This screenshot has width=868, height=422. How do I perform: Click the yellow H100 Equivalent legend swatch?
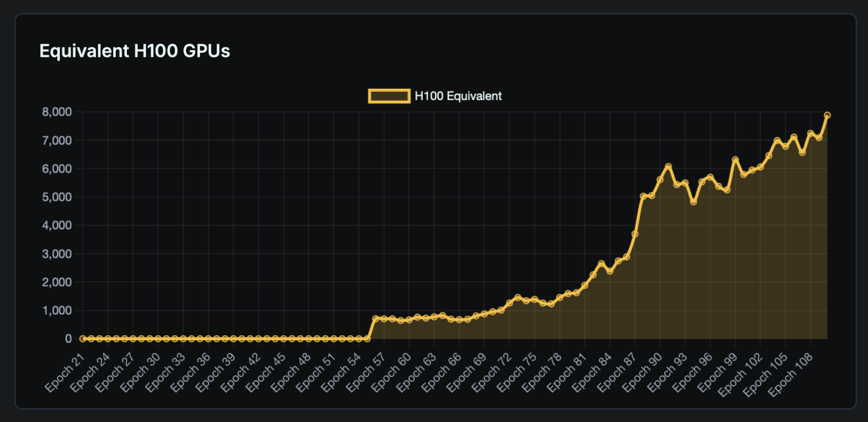389,96
